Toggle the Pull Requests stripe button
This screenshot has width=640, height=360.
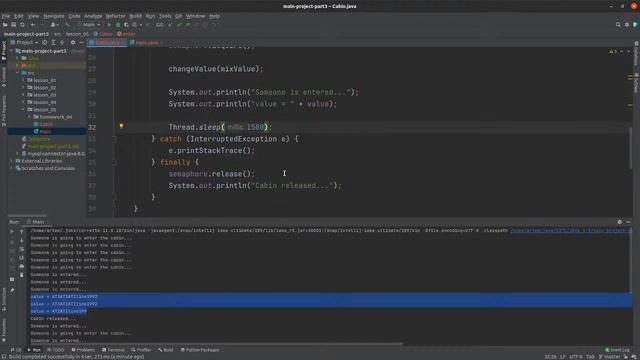[4, 111]
